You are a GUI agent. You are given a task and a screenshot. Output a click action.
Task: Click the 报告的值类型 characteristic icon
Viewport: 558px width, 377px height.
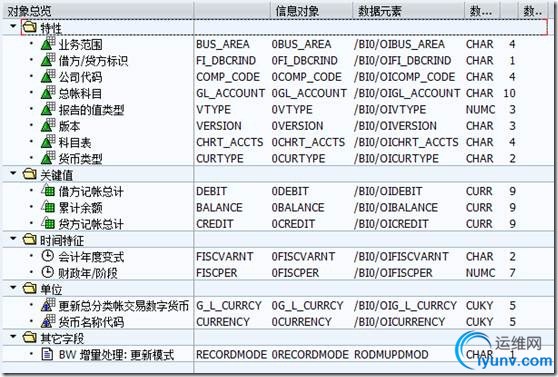coord(48,109)
